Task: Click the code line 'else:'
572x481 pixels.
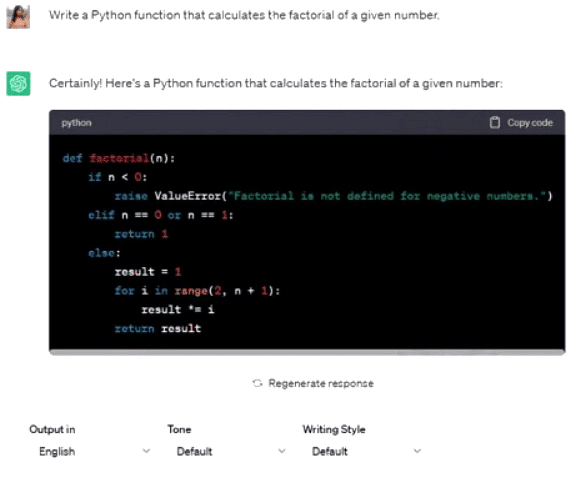Action: [x=104, y=253]
